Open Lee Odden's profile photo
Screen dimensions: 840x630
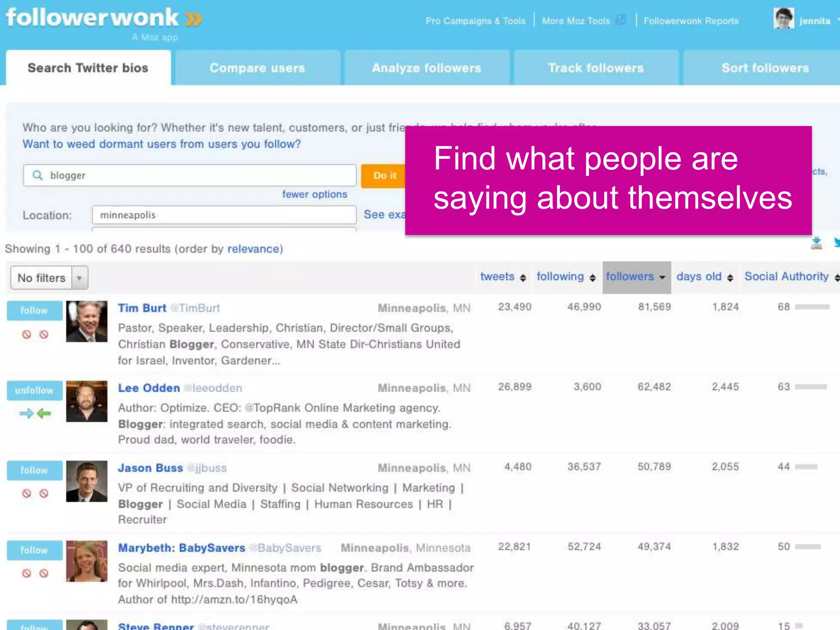coord(87,401)
